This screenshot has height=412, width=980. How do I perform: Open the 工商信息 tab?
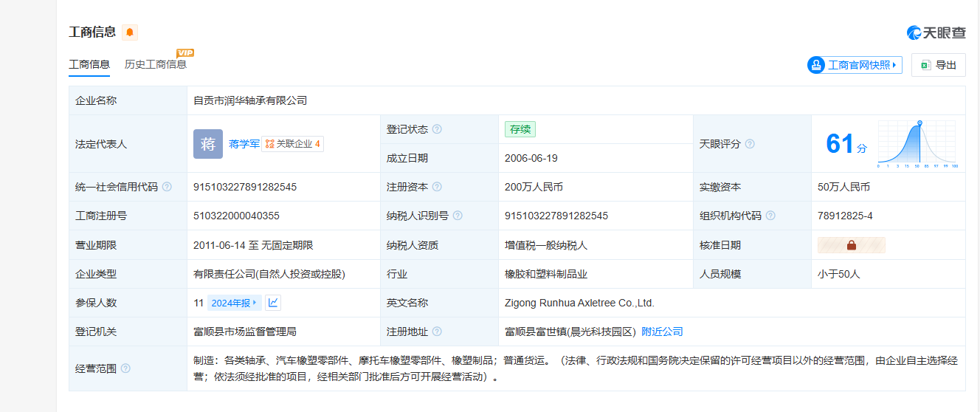[x=89, y=64]
